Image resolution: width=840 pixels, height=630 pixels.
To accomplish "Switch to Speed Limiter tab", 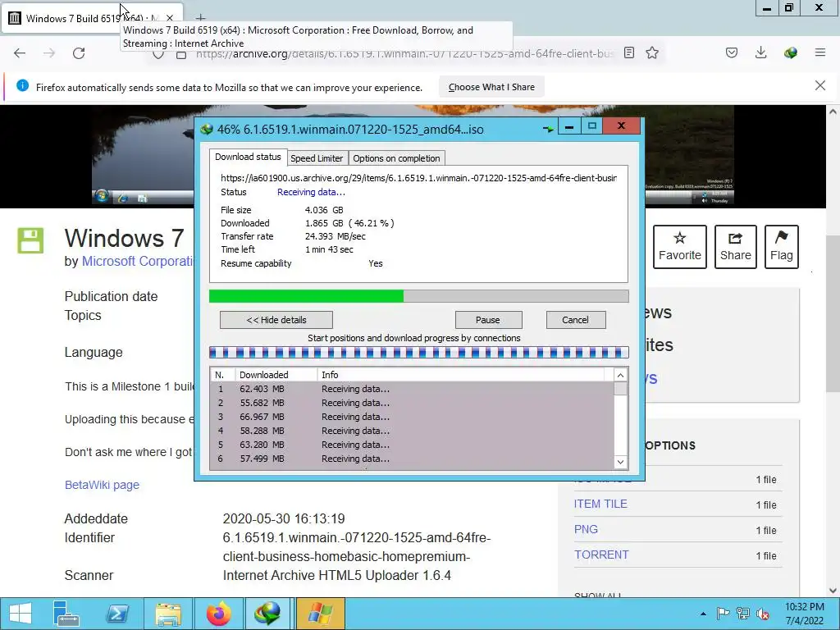I will (x=317, y=158).
